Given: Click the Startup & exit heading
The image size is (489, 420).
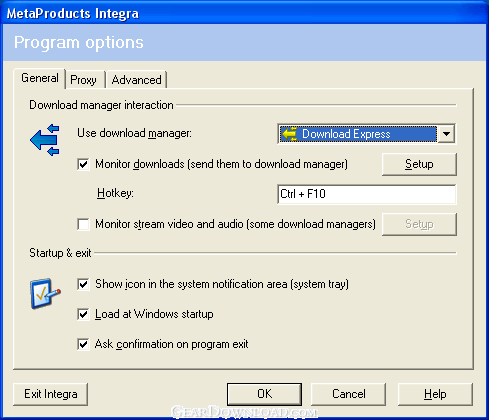Looking at the screenshot, I should point(60,253).
